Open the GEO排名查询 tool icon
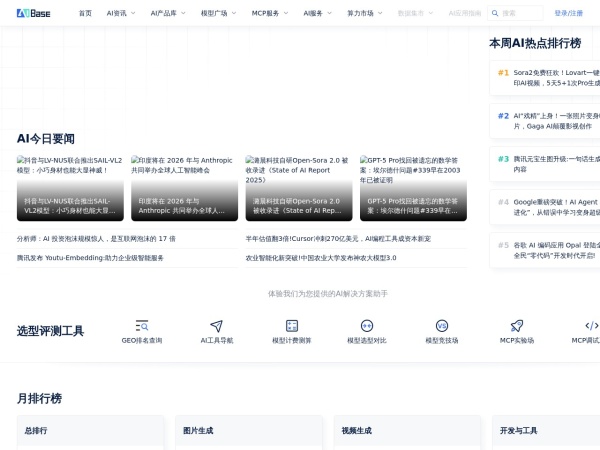The height and width of the screenshot is (450, 600). point(142,326)
